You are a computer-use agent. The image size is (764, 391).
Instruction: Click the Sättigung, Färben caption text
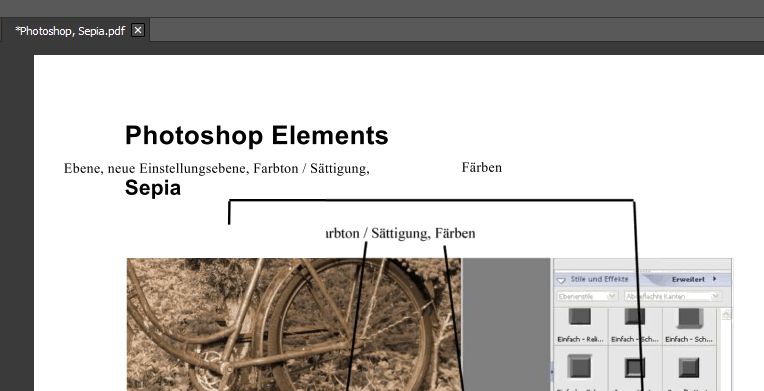(423, 234)
